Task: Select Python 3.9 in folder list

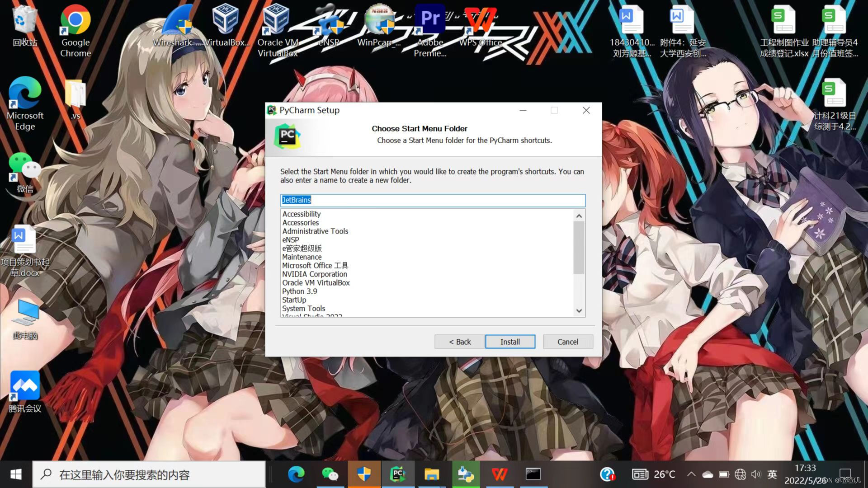Action: [x=299, y=291]
